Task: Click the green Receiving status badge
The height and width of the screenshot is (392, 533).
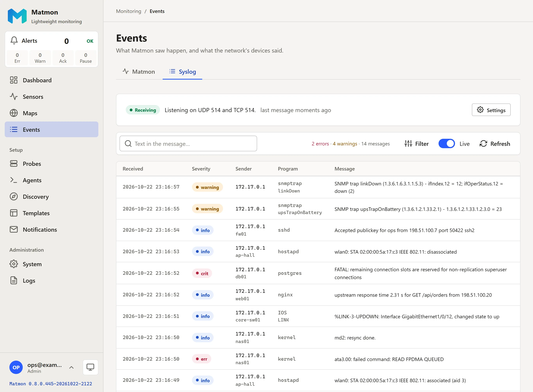Action: pos(143,110)
